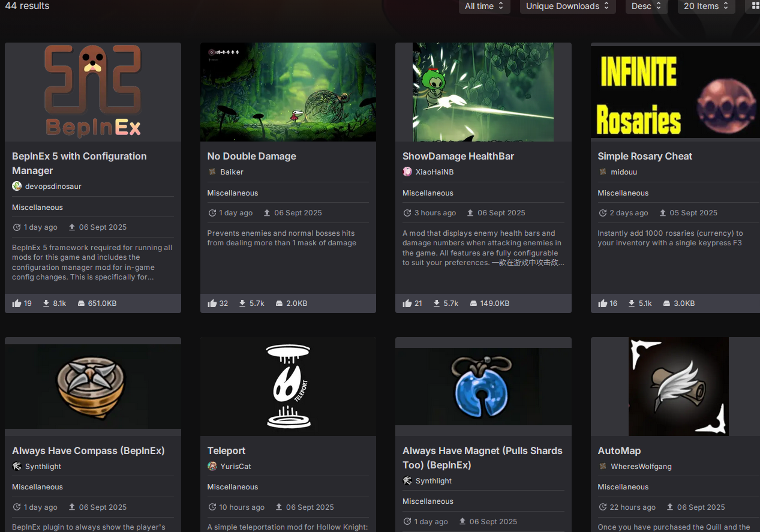Screen dimensions: 760x532
Task: Open the All time dropdown
Action: 484,6
